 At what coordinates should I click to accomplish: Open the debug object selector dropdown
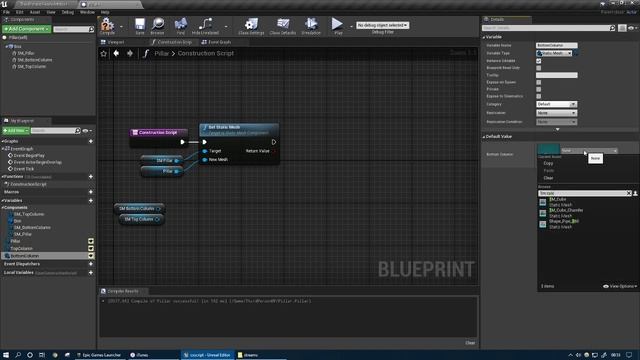pyautogui.click(x=382, y=25)
